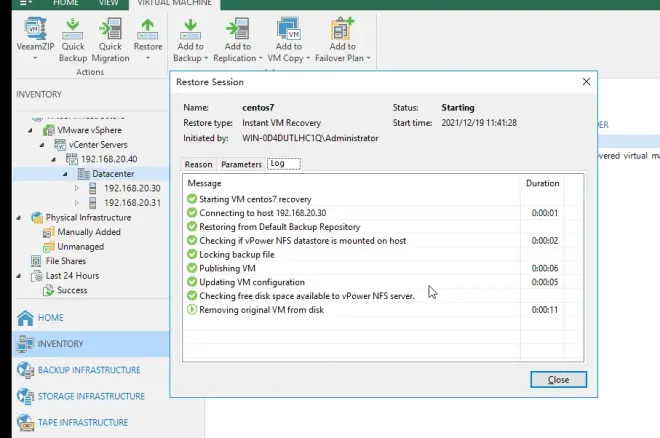Open the Parameters tab in Restore Session
The width and height of the screenshot is (660, 438).
(x=241, y=164)
